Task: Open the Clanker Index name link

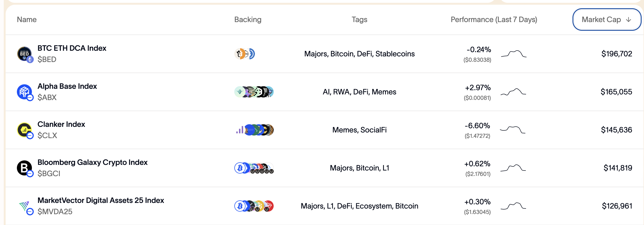Action: [61, 124]
